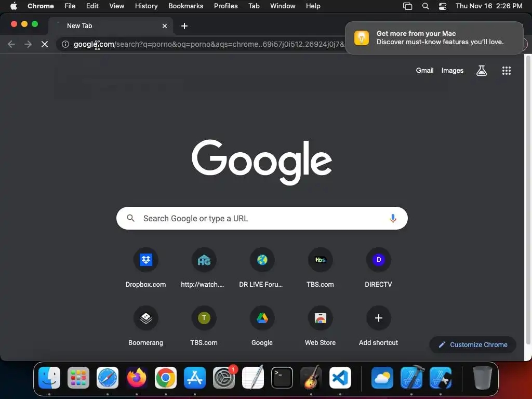The height and width of the screenshot is (399, 532).
Task: Open the Google apps grid
Action: 506,71
